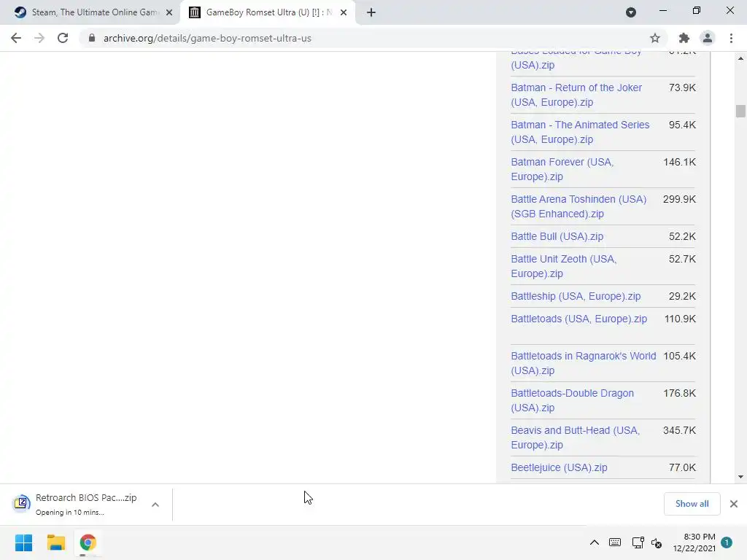
Task: Show hidden system tray icons
Action: [x=594, y=542]
